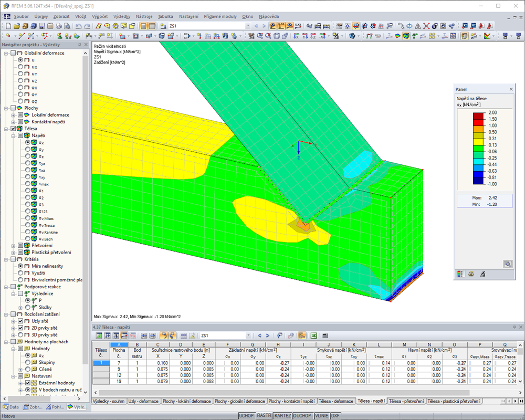Click the solid stresses colored cube toolbar icon
The height and width of the screenshot is (420, 525).
(406, 36)
